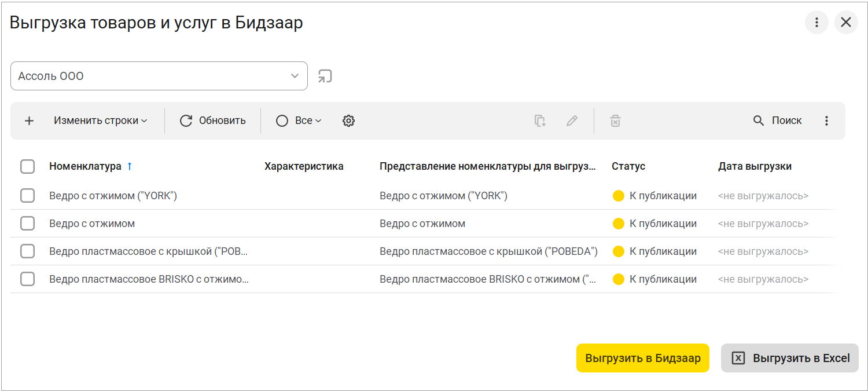Click the plus icon to add a row

29,120
